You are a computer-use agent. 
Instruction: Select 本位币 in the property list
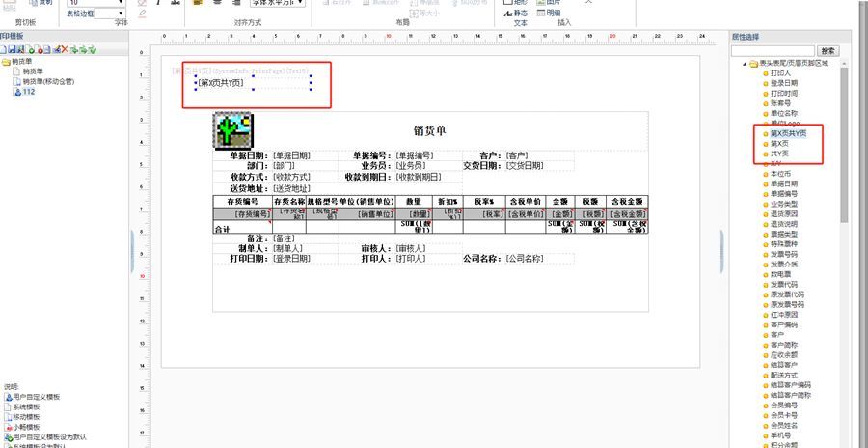780,174
